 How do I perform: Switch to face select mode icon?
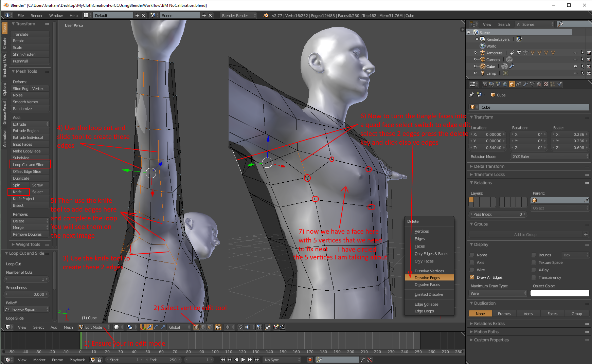[x=210, y=327]
